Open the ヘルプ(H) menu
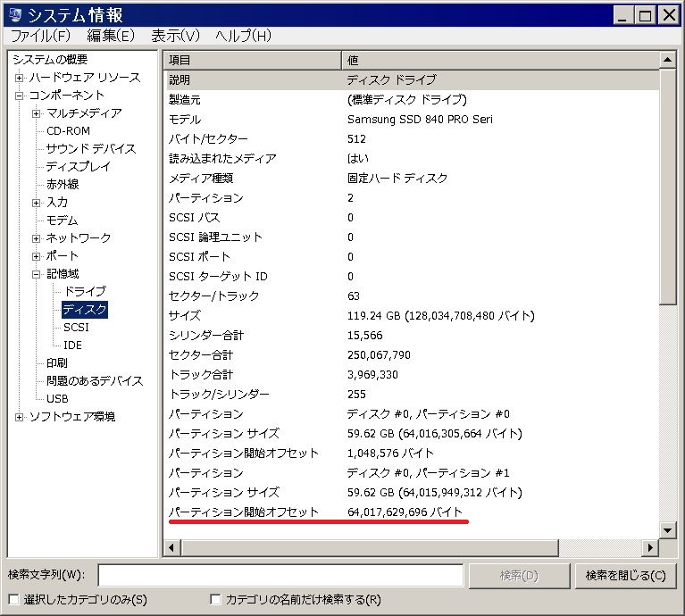This screenshot has width=685, height=616. [x=243, y=36]
